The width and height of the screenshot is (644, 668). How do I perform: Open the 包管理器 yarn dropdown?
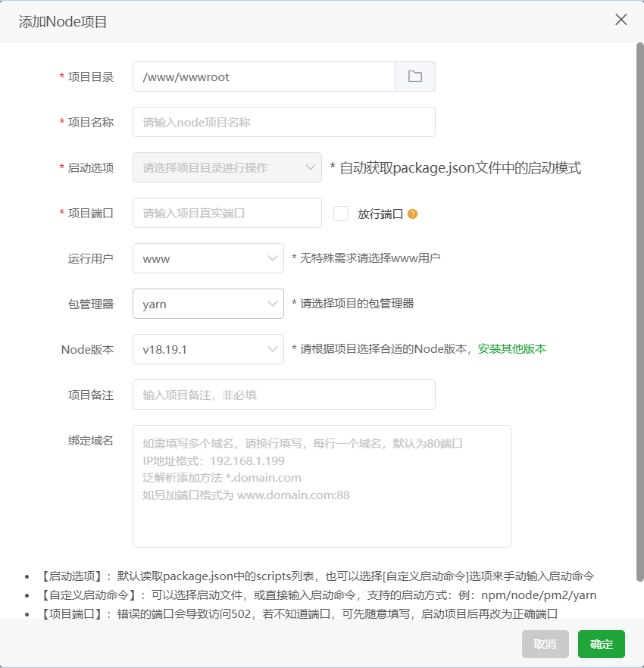208,304
